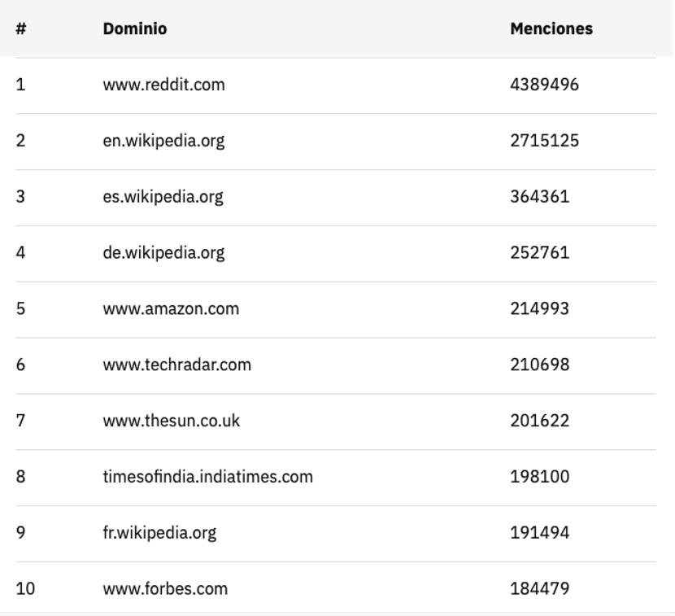Click row number 5 in the table
This screenshot has height=616, width=675.
(20, 309)
